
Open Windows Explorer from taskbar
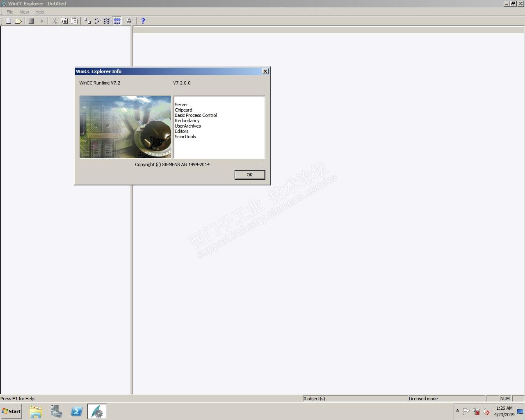click(x=36, y=411)
